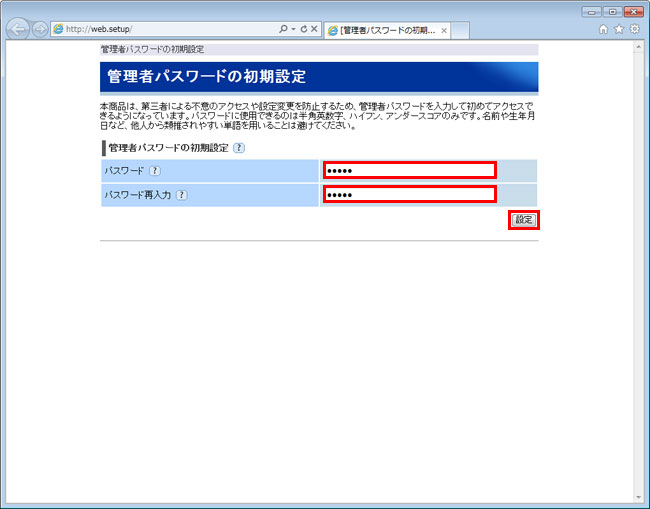Click the vertical scrollbar down arrow
Screen dimensions: 650x509
tap(643, 497)
